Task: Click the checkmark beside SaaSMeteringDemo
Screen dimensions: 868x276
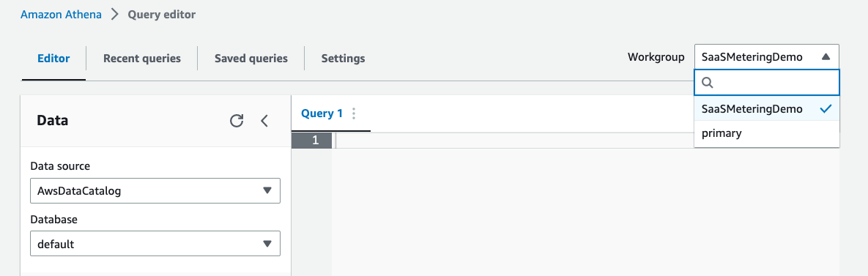Action: click(x=826, y=109)
